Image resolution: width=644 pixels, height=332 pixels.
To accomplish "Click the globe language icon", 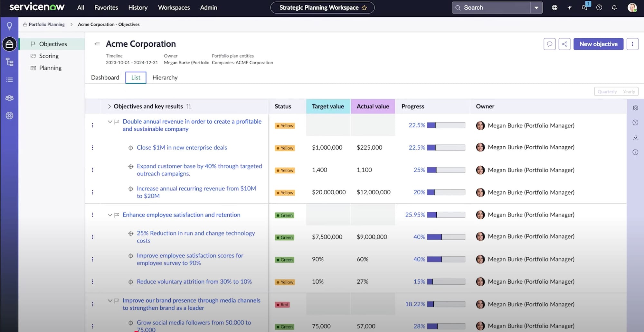I will 554,8.
